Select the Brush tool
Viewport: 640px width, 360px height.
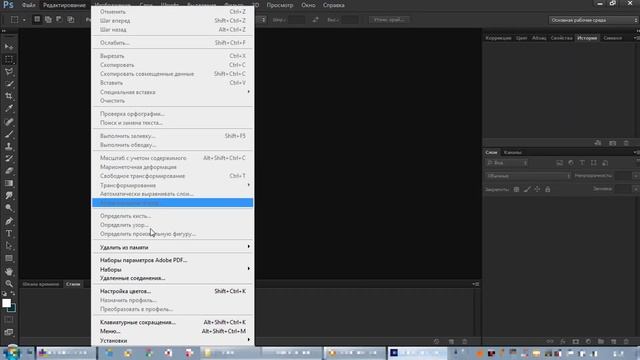click(x=9, y=134)
